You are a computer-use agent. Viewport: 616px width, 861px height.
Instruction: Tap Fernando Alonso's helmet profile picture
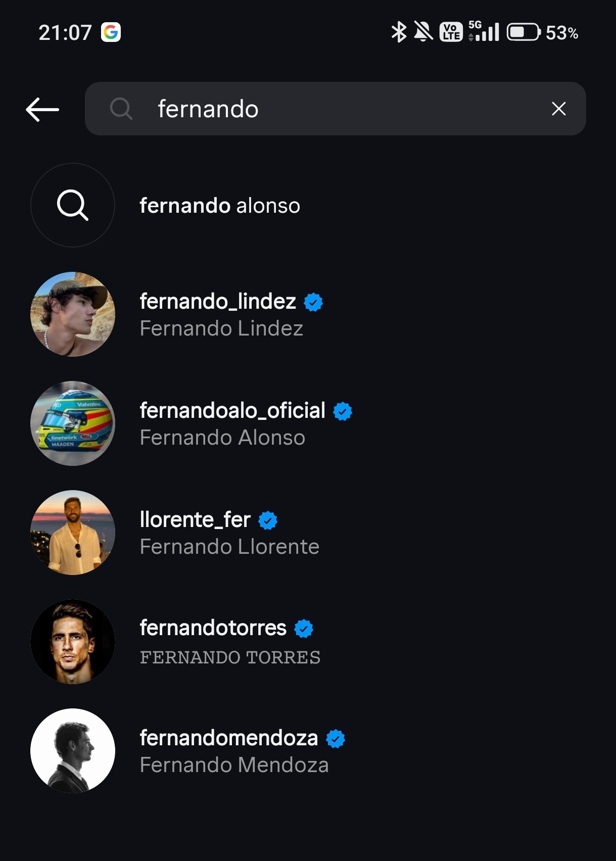pyautogui.click(x=73, y=423)
